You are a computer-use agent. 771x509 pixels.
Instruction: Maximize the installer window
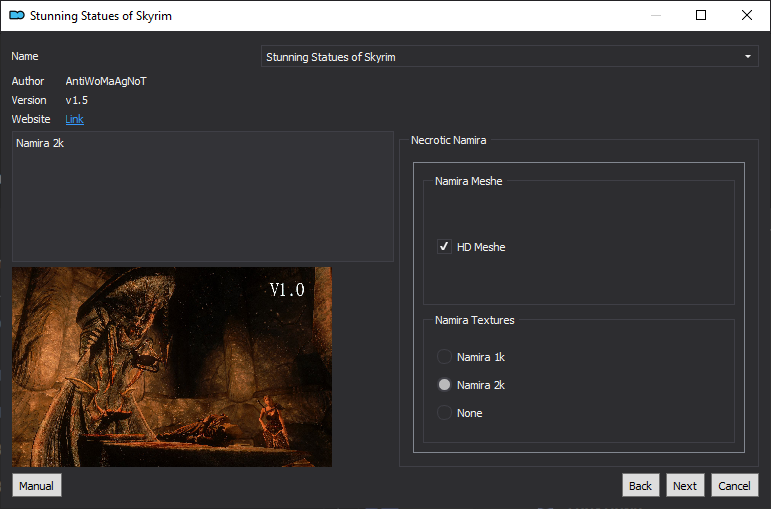701,15
